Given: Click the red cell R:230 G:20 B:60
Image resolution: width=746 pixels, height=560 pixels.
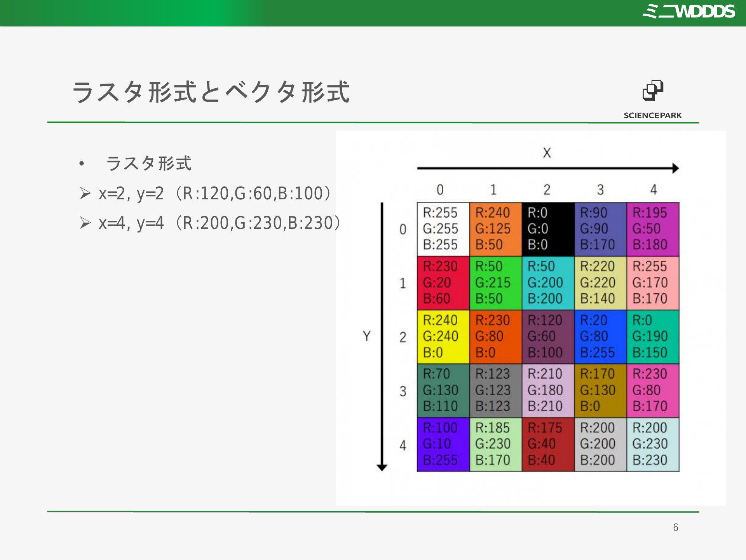Looking at the screenshot, I should [x=443, y=283].
